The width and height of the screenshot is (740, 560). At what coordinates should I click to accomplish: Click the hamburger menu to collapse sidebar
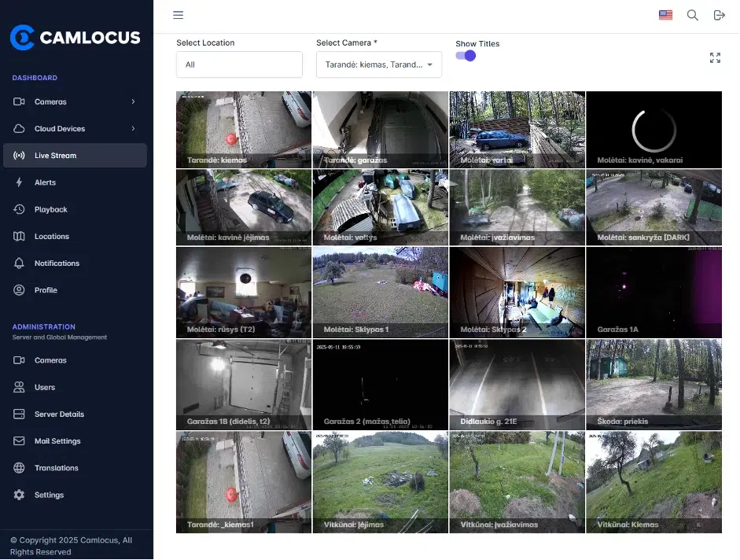pos(179,15)
